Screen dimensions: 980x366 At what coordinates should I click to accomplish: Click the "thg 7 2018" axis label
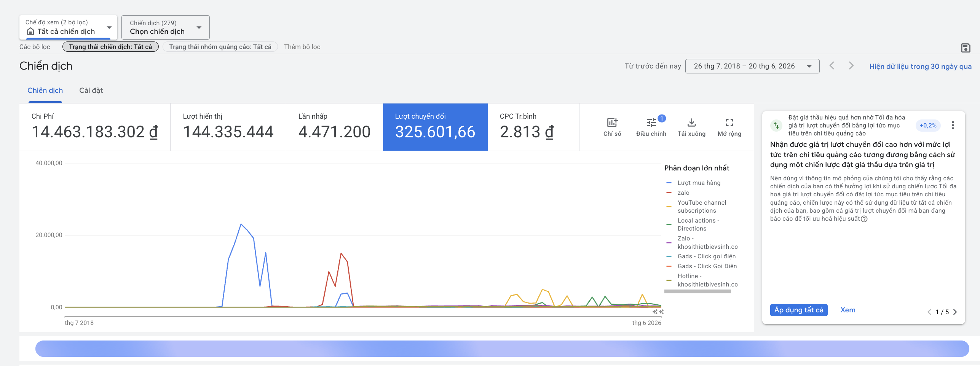click(79, 323)
